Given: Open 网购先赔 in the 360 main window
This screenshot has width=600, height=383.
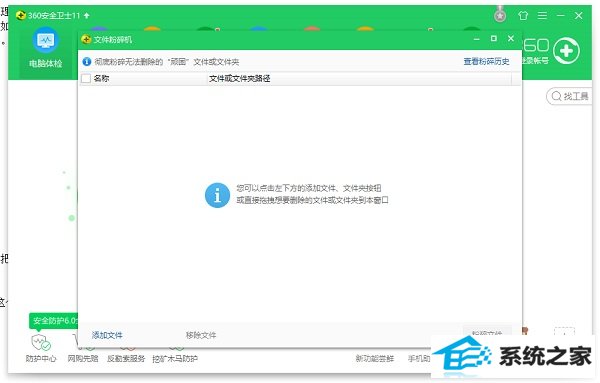Looking at the screenshot, I should pos(83,359).
